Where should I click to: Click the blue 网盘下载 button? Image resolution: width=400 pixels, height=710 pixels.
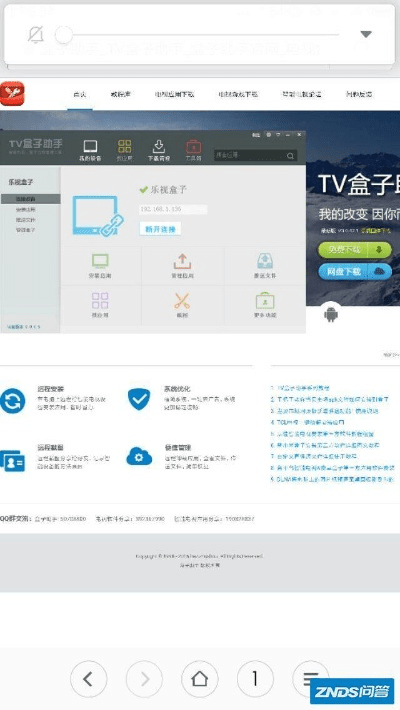pos(355,272)
